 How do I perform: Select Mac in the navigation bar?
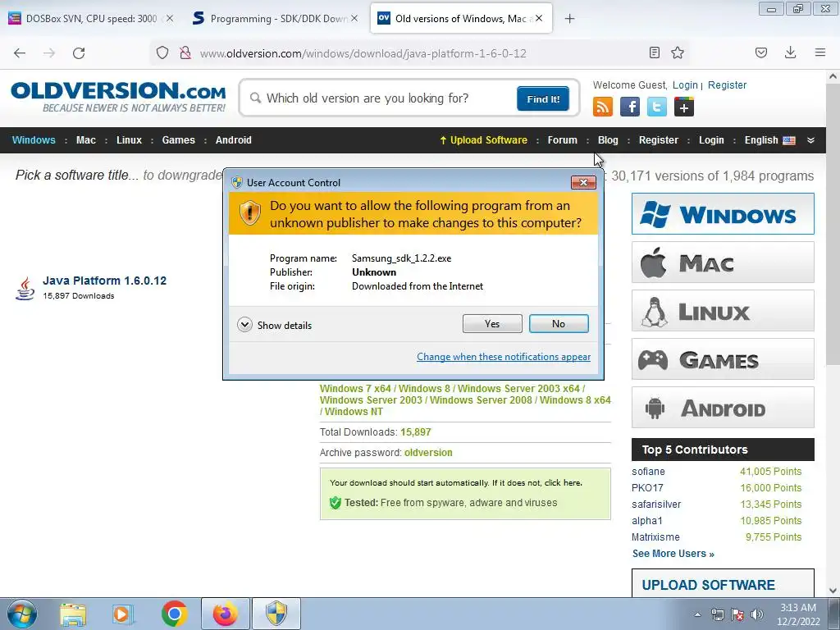click(85, 139)
